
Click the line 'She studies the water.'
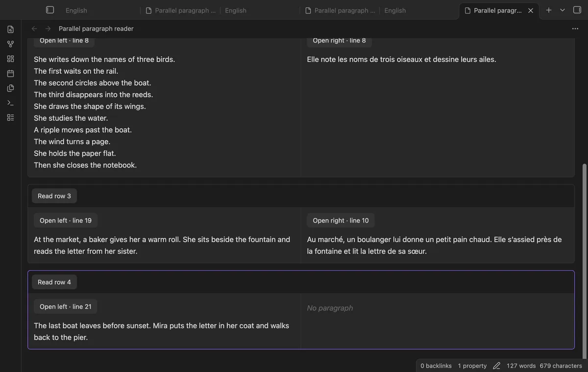click(x=71, y=118)
